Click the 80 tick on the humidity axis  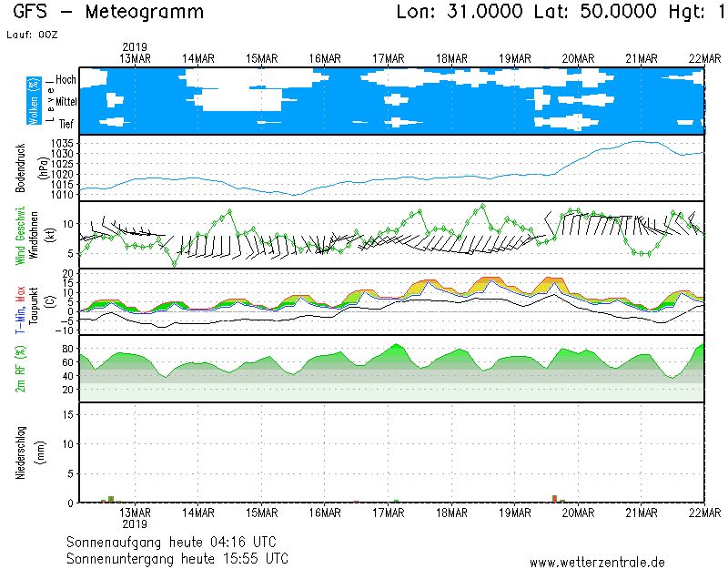click(x=67, y=349)
